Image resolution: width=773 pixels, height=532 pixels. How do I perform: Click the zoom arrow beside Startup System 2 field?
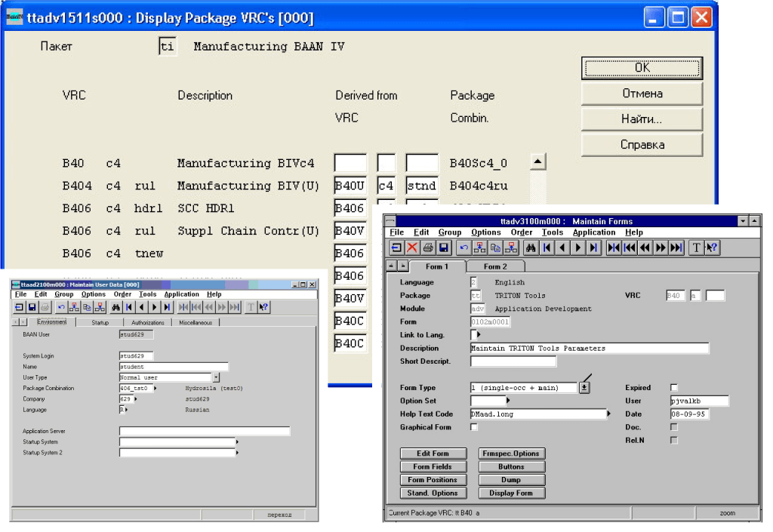pos(237,453)
